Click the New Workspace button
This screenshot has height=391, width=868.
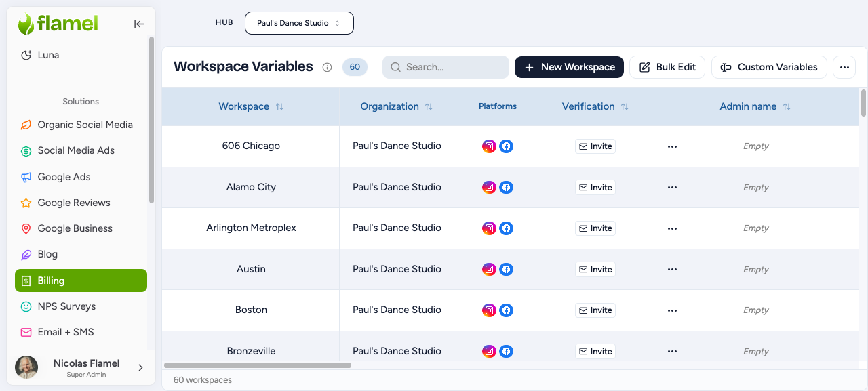(x=569, y=67)
